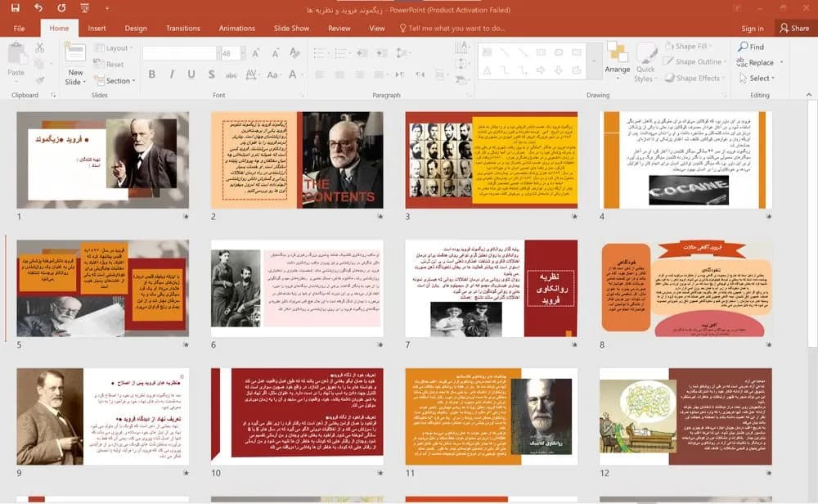This screenshot has height=504, width=818.
Task: Expand the Select dropdown in Editing
Action: 757,78
